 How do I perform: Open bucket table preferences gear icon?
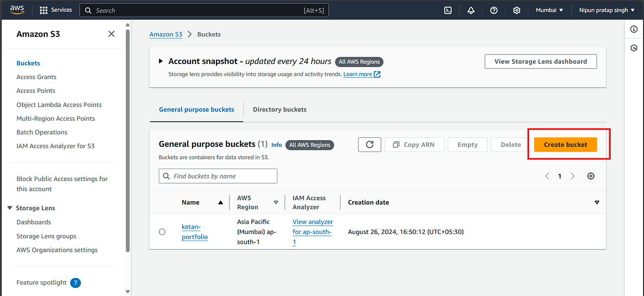(x=591, y=176)
